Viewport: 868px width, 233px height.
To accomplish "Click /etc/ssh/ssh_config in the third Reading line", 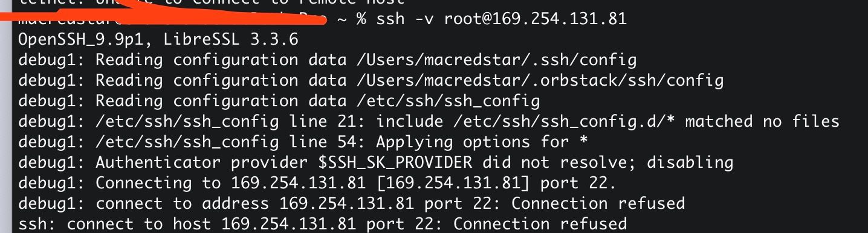I will [443, 101].
